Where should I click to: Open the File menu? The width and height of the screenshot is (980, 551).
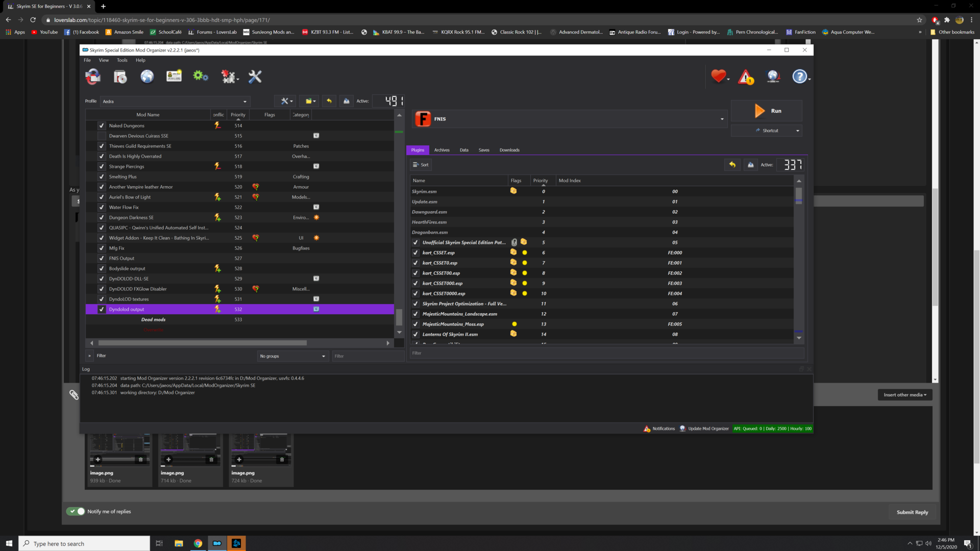(87, 60)
